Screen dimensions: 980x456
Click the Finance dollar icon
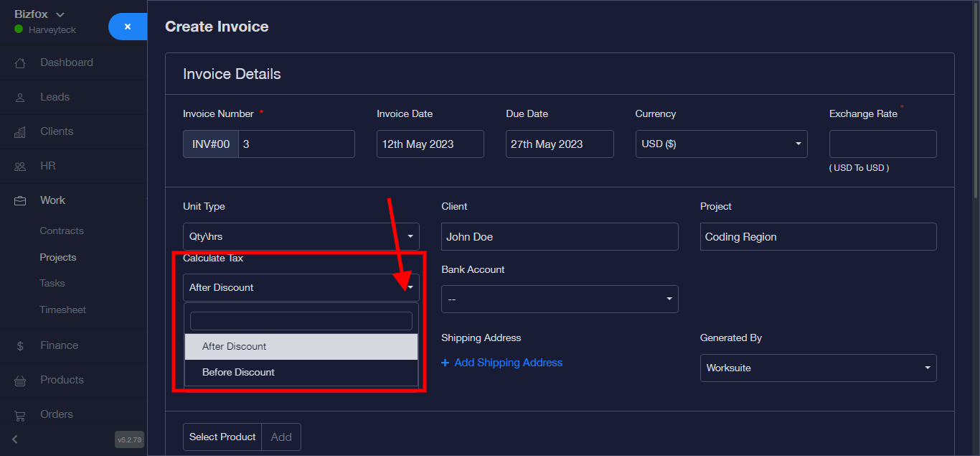coord(20,346)
